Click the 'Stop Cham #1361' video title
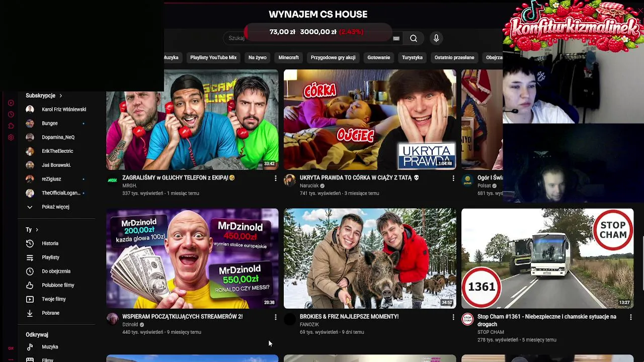 pyautogui.click(x=547, y=320)
